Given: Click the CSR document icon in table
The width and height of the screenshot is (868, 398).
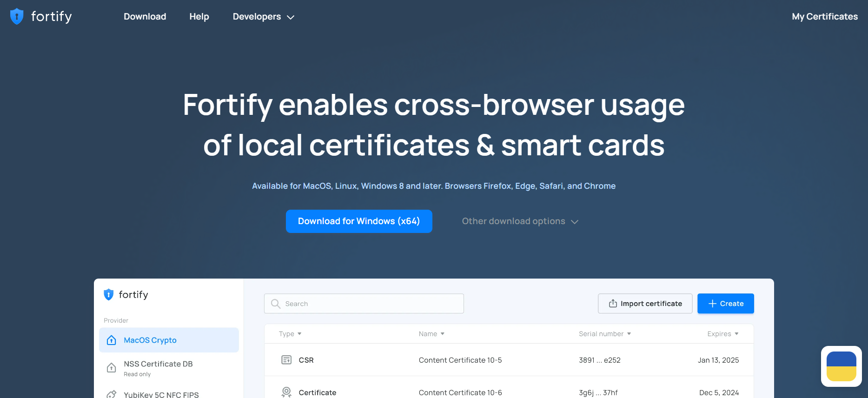Looking at the screenshot, I should [x=286, y=360].
